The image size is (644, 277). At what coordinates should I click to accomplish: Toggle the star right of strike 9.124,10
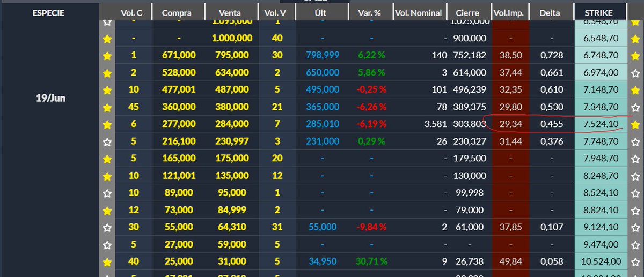tap(635, 227)
